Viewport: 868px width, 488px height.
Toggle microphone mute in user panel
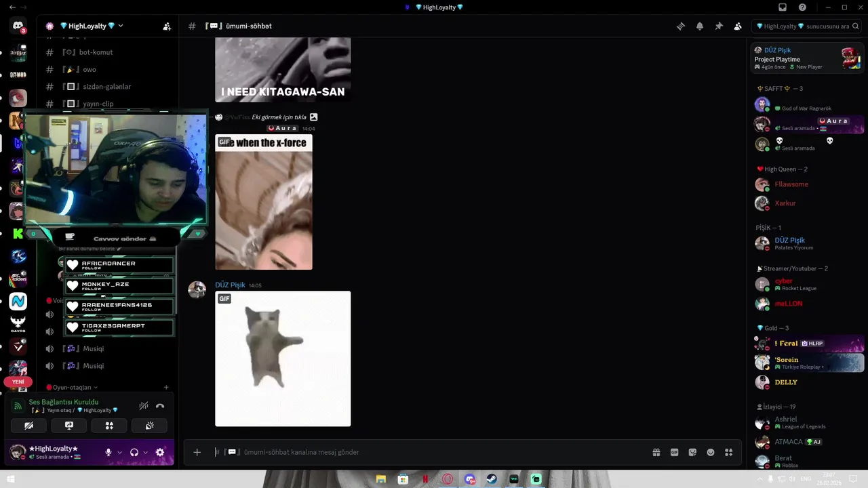pos(108,452)
